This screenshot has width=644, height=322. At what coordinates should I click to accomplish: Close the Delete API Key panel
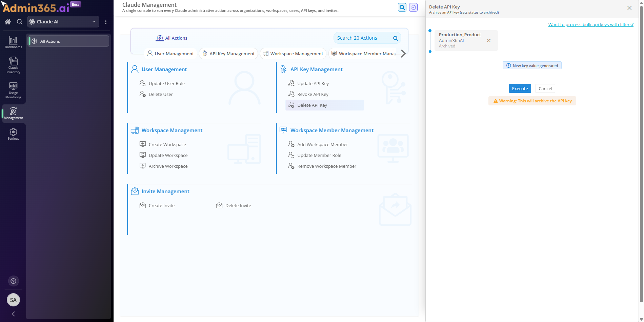pos(629,8)
